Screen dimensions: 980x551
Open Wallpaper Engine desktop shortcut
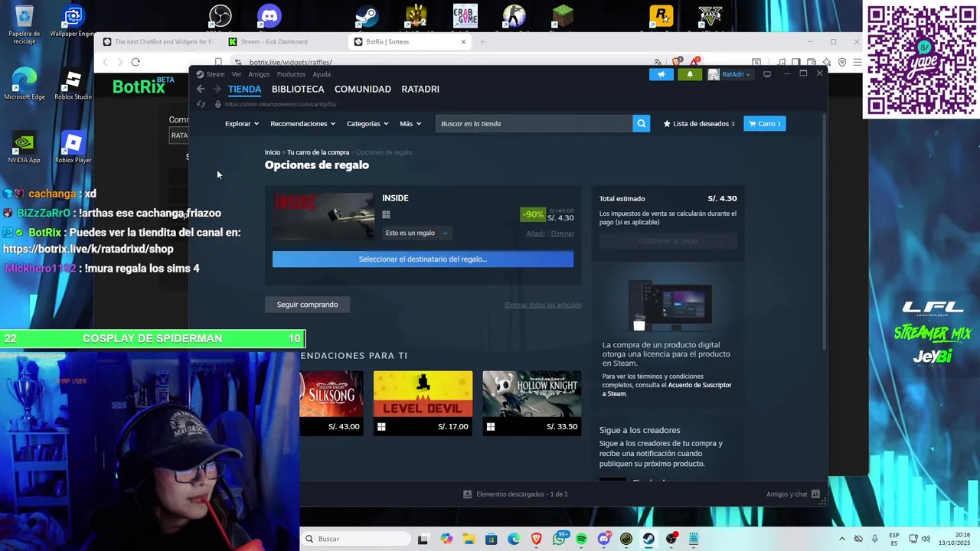[73, 21]
